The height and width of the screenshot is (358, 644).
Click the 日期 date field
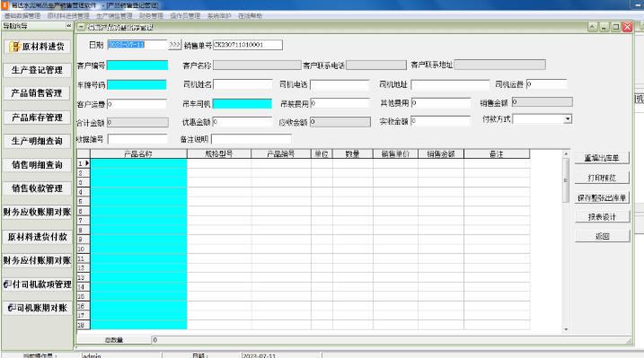coord(137,45)
